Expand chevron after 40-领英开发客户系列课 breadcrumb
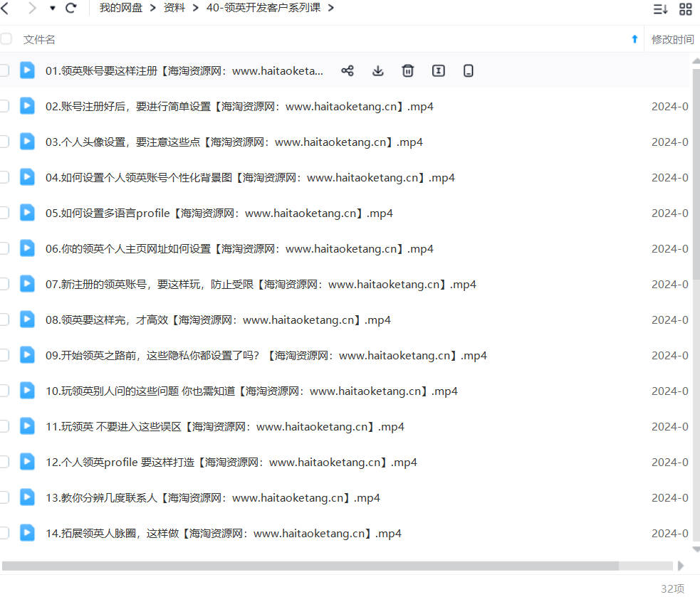 pos(331,8)
